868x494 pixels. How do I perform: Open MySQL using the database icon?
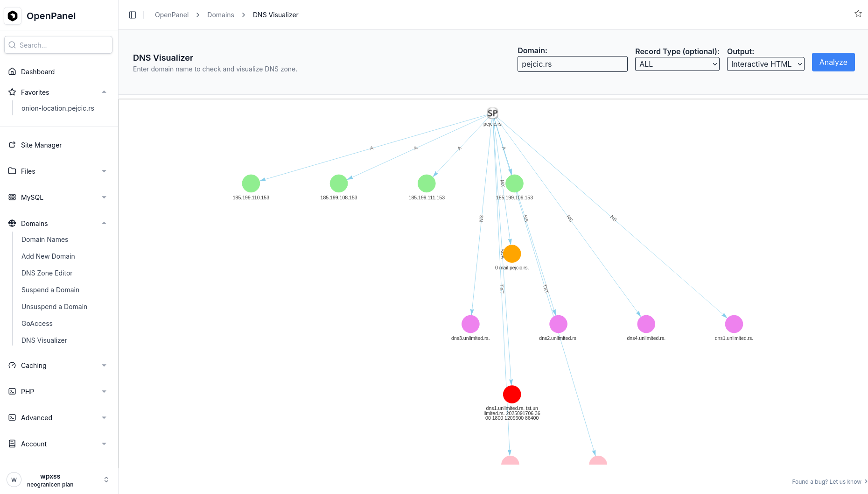[12, 197]
